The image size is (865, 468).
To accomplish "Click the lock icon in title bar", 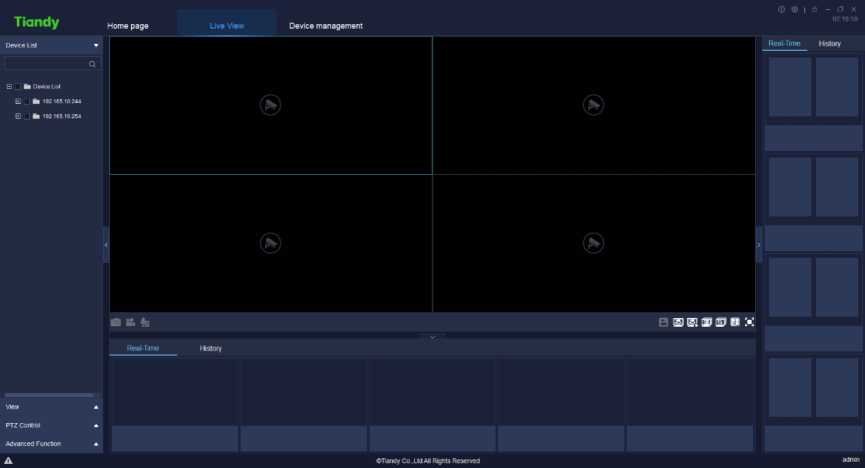I will tap(814, 9).
